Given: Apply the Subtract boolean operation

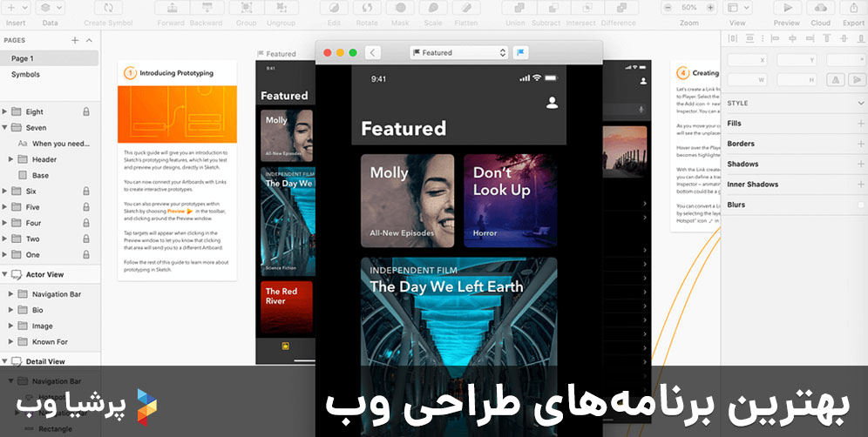Looking at the screenshot, I should pos(553,8).
